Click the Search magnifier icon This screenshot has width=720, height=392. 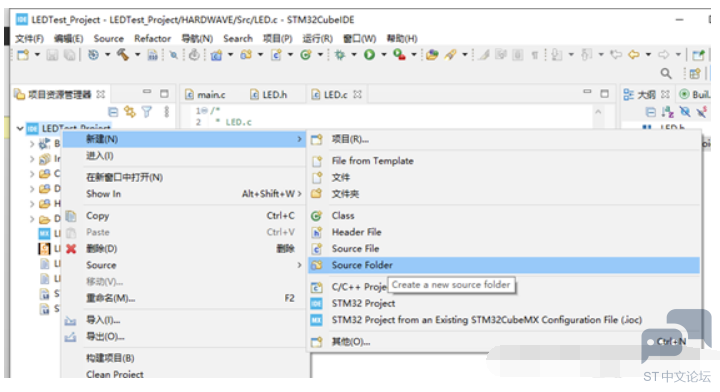pyautogui.click(x=666, y=73)
